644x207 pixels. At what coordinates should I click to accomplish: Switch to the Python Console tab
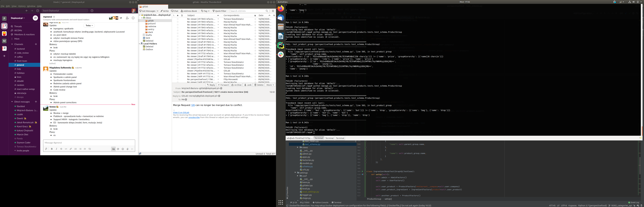(321, 203)
